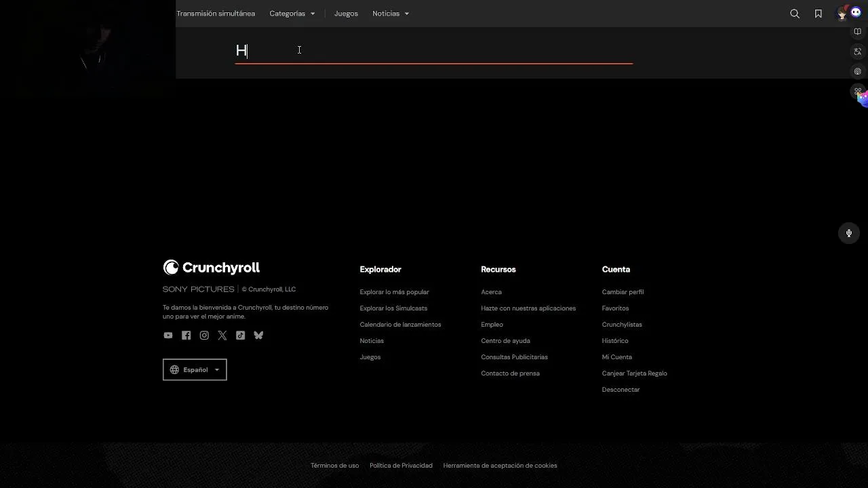
Task: Open the Crunchylistas link
Action: coord(622,325)
